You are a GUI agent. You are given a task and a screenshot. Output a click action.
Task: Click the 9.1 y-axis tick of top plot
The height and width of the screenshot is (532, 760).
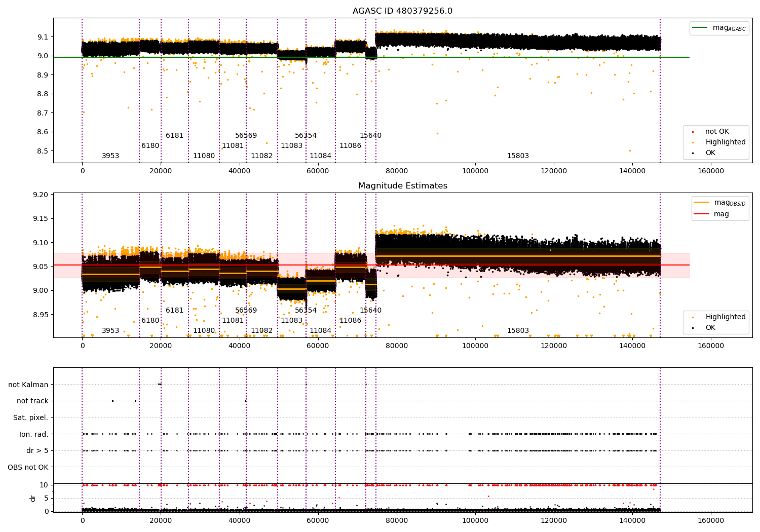point(43,37)
